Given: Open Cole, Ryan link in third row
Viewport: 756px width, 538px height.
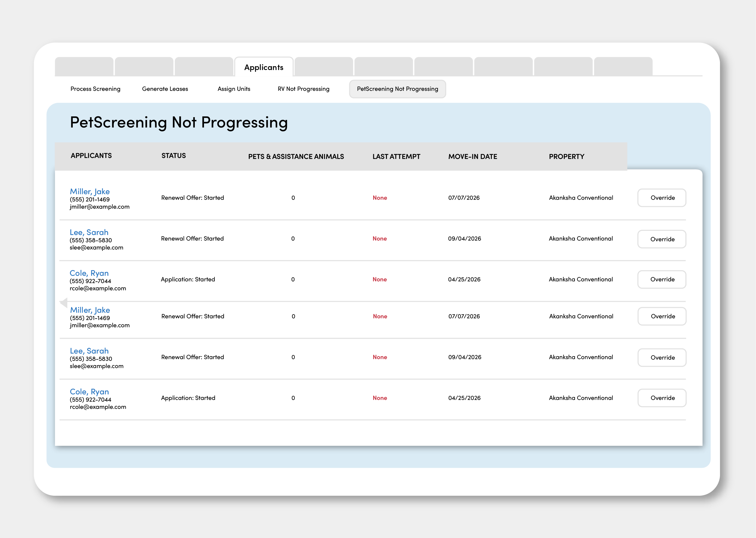Looking at the screenshot, I should tap(89, 273).
